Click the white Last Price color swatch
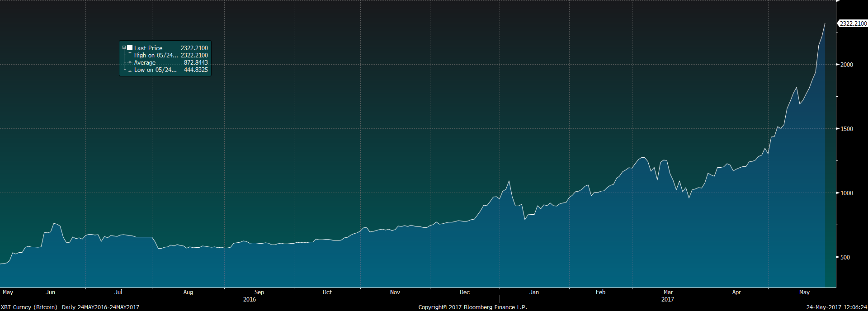 pos(130,48)
